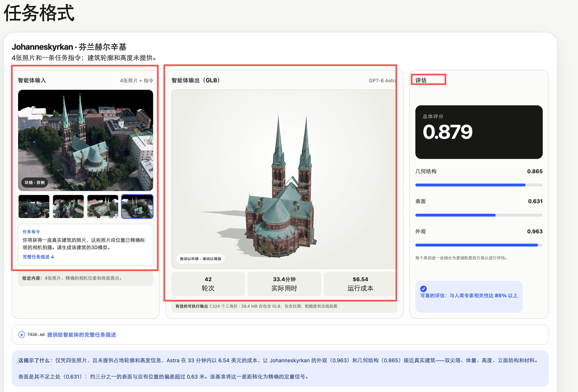This screenshot has height=392, width=578.
Task: Click the 任务指令 heading
Action: 31,231
